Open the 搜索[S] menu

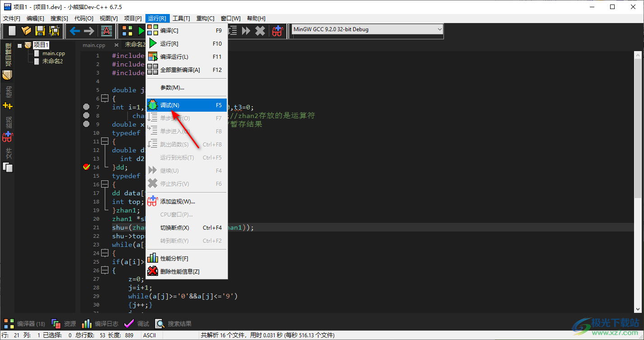(59, 19)
